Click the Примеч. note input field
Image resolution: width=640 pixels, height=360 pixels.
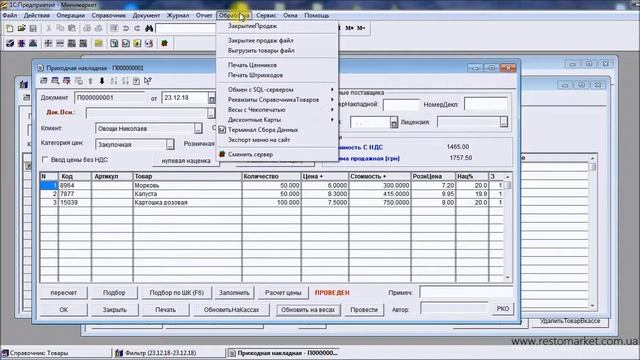(x=466, y=292)
